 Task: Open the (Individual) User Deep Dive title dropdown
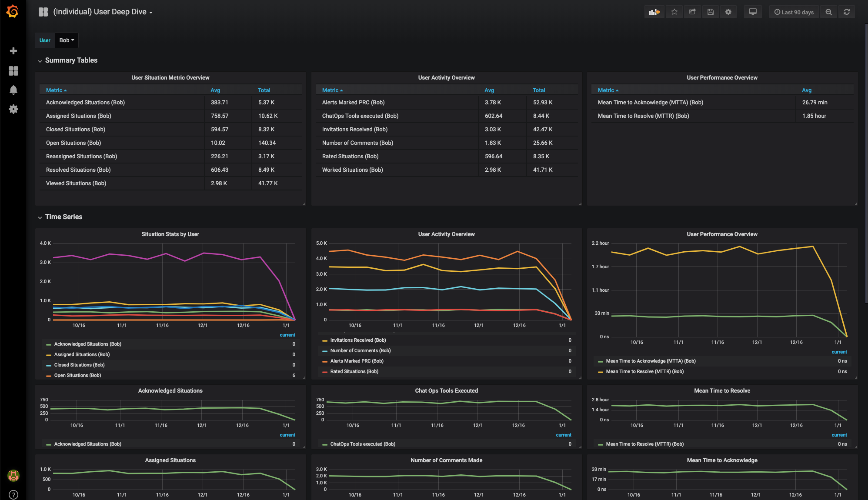point(103,12)
